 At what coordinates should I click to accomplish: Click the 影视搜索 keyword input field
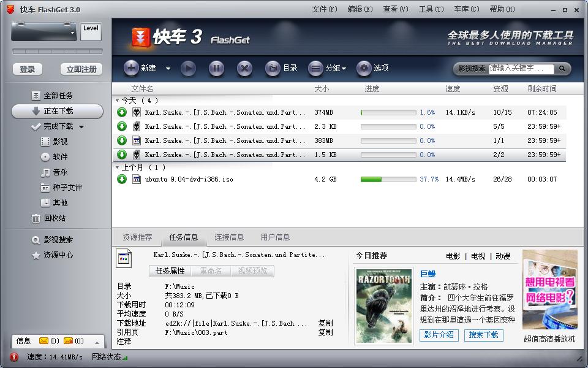(x=521, y=68)
